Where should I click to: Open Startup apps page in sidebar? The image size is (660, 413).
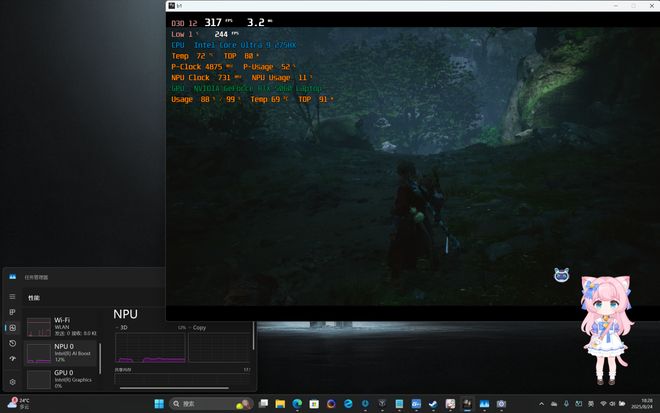[12, 358]
